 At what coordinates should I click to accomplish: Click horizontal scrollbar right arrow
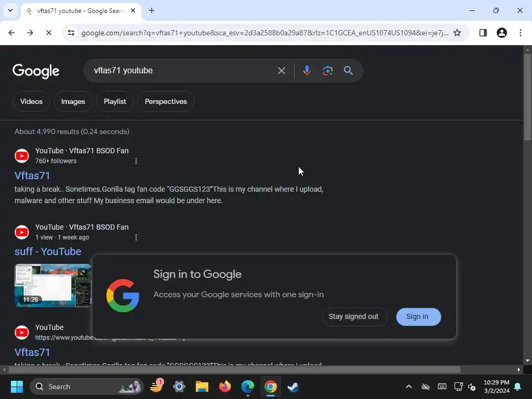coord(519,370)
